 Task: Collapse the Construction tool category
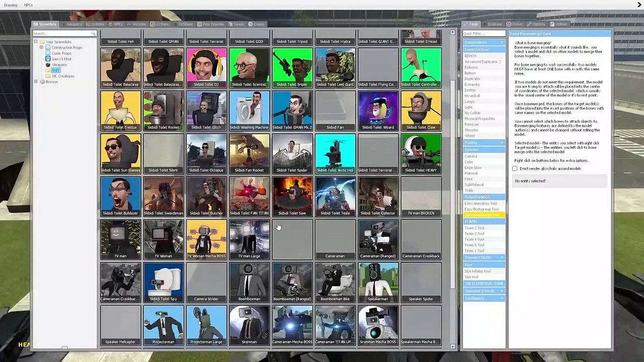click(484, 49)
